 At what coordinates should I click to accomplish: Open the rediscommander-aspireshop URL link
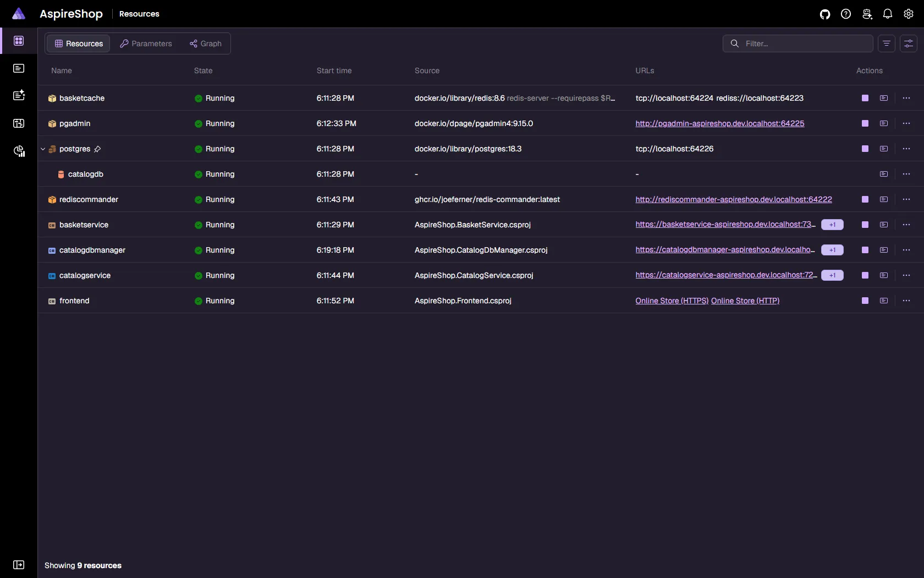pos(734,199)
